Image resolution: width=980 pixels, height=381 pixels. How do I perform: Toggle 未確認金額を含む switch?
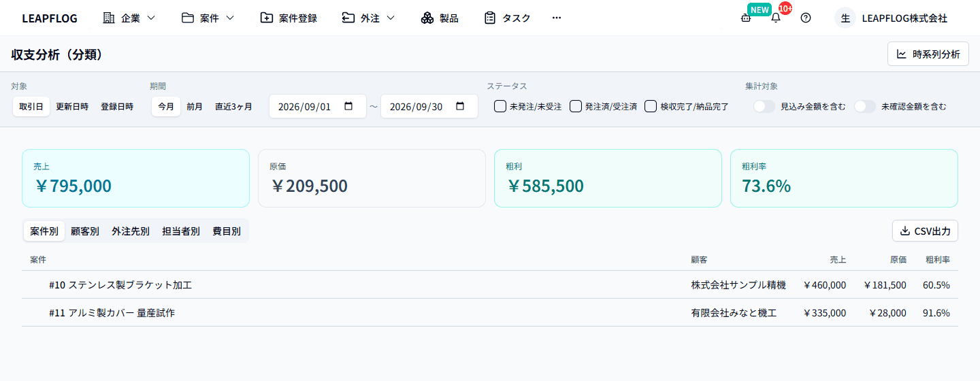click(x=865, y=106)
